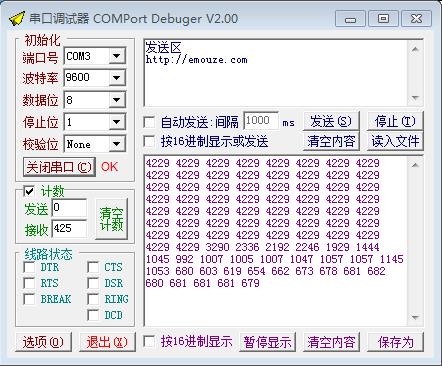Enable bottom 按16进制显示 checkbox
The height and width of the screenshot is (366, 442).
tap(149, 341)
